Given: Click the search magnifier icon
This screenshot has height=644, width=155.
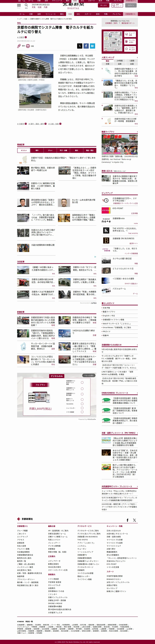Looking at the screenshot, I should 26,5.
